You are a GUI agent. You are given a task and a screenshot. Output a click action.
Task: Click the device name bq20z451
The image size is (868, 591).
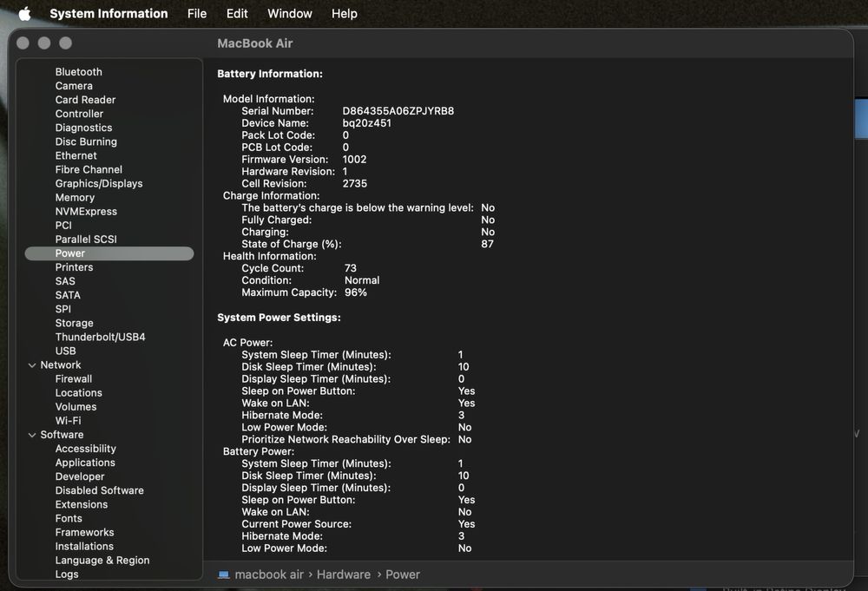tap(366, 123)
